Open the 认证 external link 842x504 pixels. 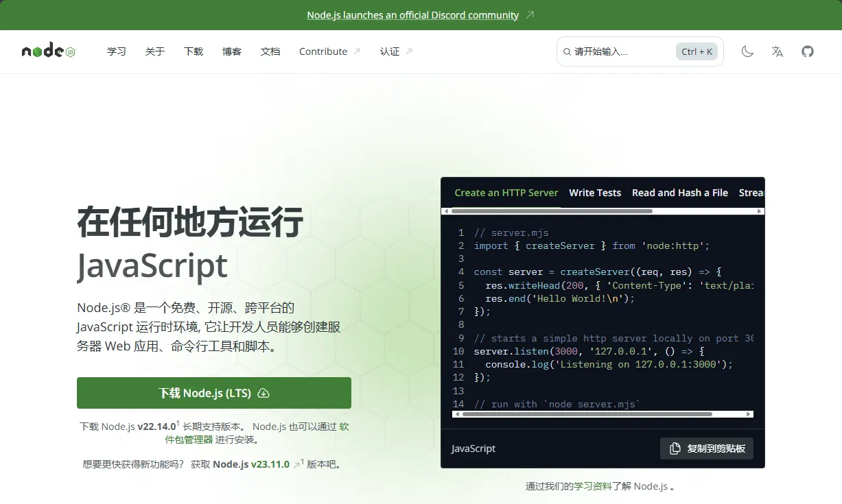[396, 51]
